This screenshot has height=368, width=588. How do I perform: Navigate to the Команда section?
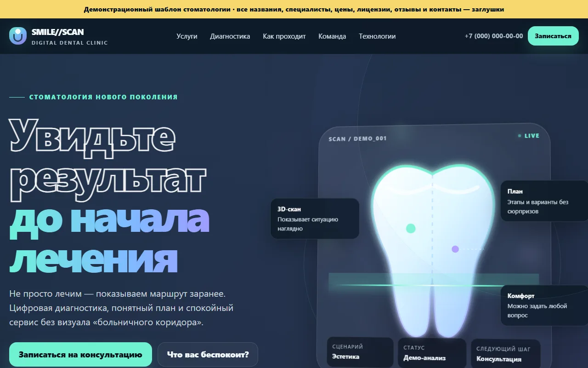332,36
